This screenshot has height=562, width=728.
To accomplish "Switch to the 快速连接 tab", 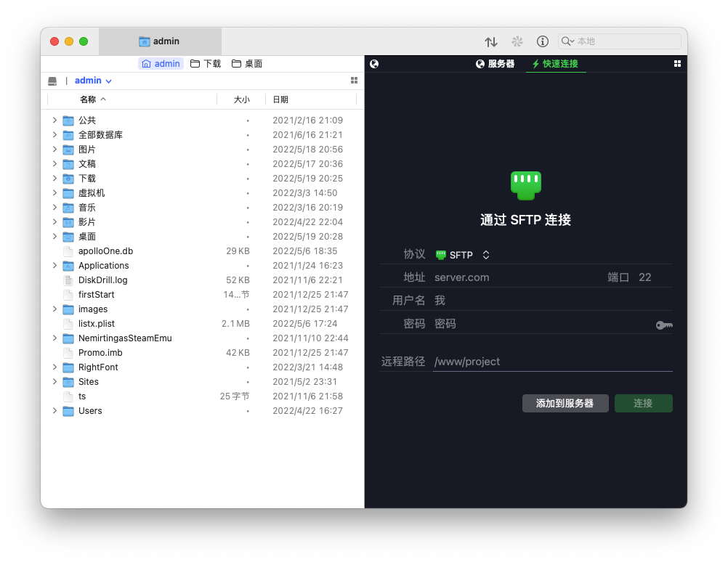I will pos(555,64).
